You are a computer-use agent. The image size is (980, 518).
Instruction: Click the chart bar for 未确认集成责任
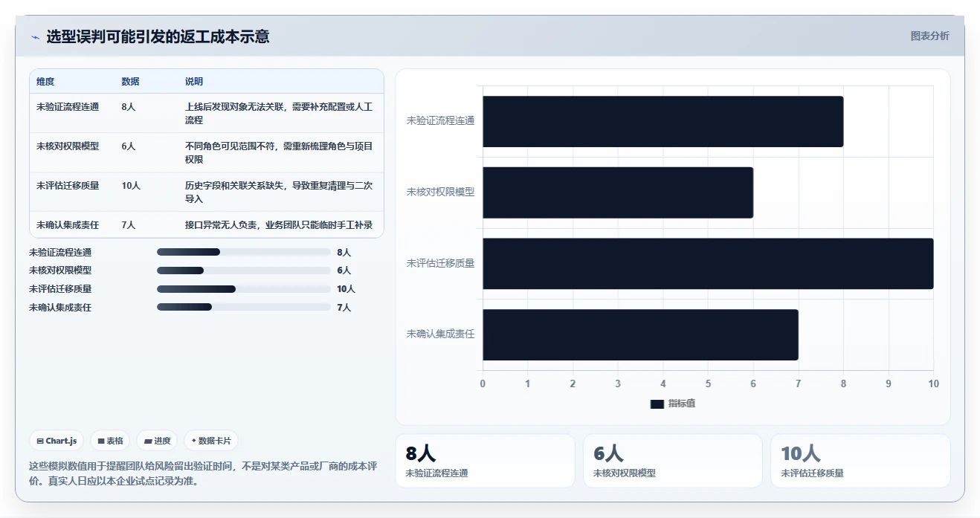coord(640,334)
